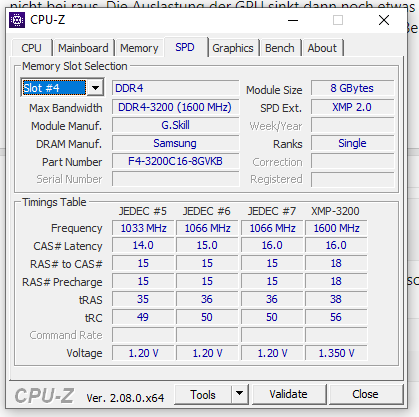Select the SPD tab
The width and height of the screenshot is (419, 417).
[x=185, y=47]
